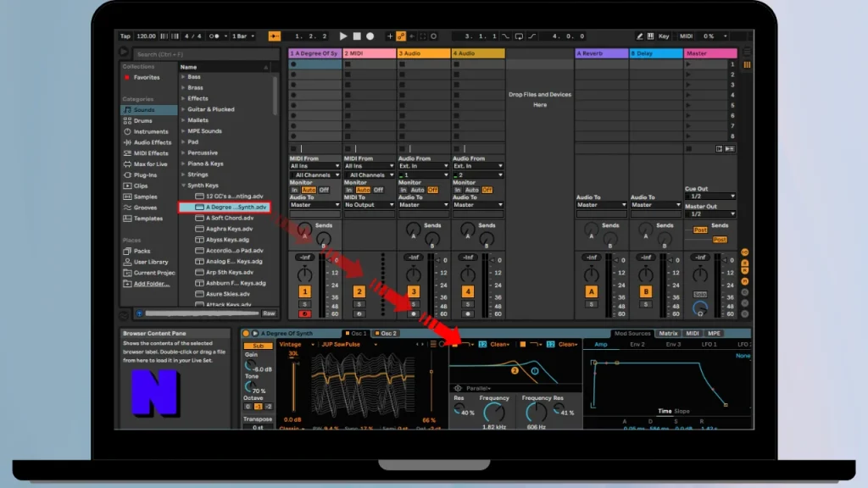Toggle track 4 activator button
Viewport: 868px width, 488px height.
click(x=468, y=291)
